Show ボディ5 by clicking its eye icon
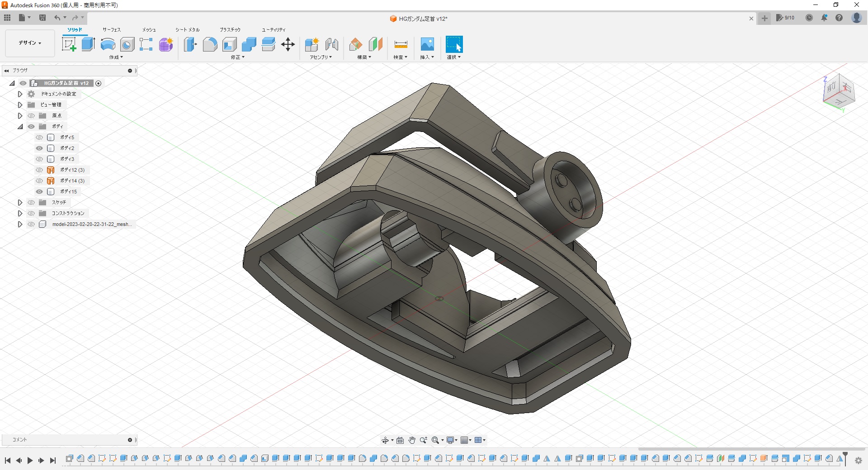 [39, 137]
